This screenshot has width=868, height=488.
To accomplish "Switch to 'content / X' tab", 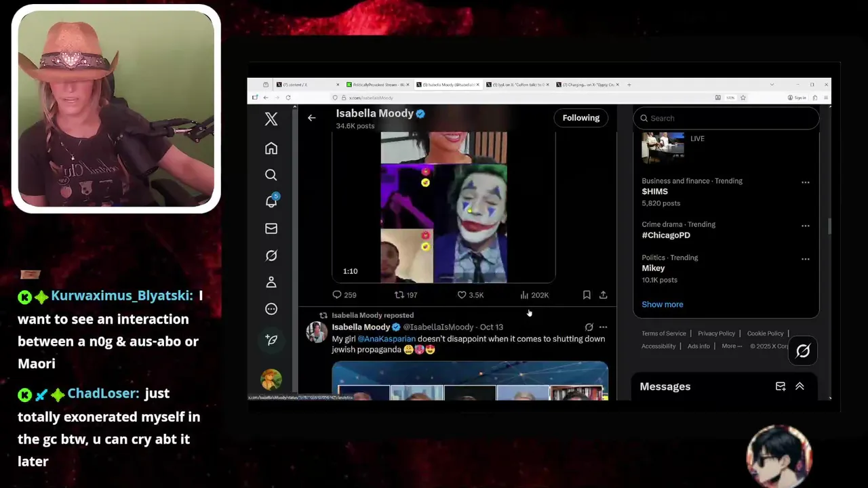I will (308, 85).
